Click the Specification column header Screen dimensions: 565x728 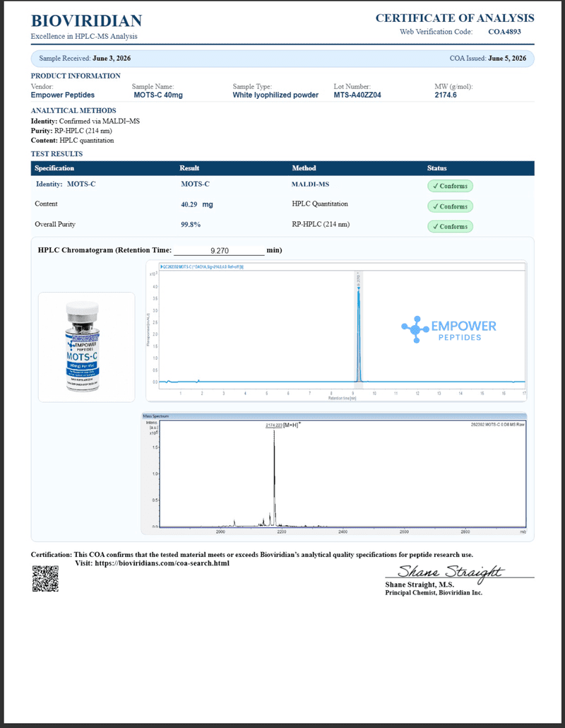click(54, 168)
